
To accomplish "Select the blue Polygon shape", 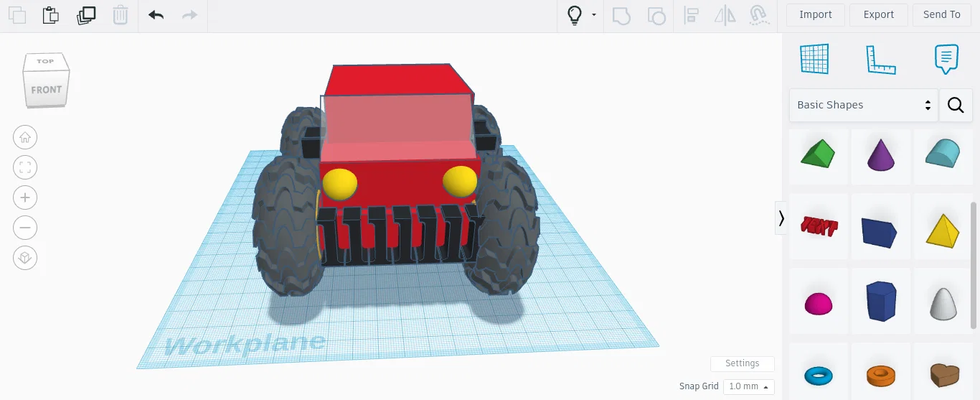I will [881, 301].
